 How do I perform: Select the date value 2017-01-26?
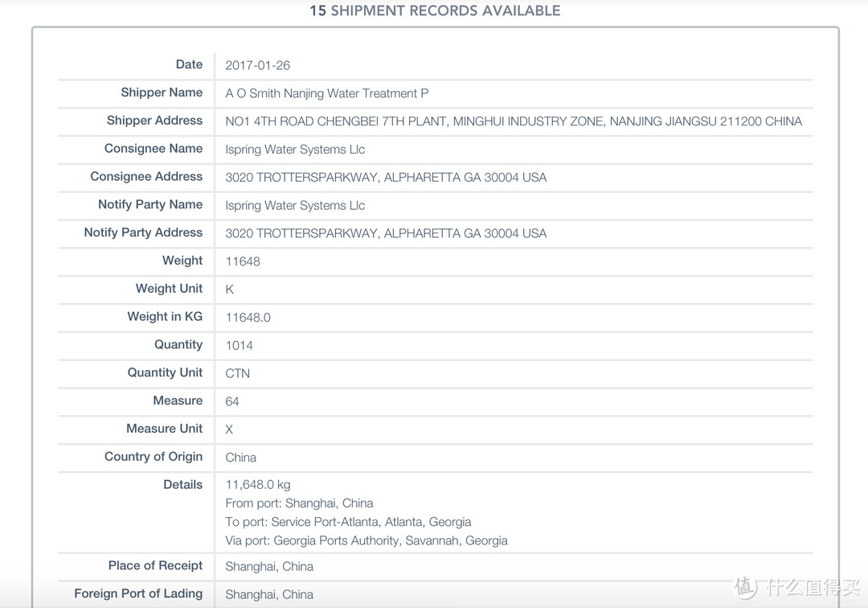coord(257,65)
